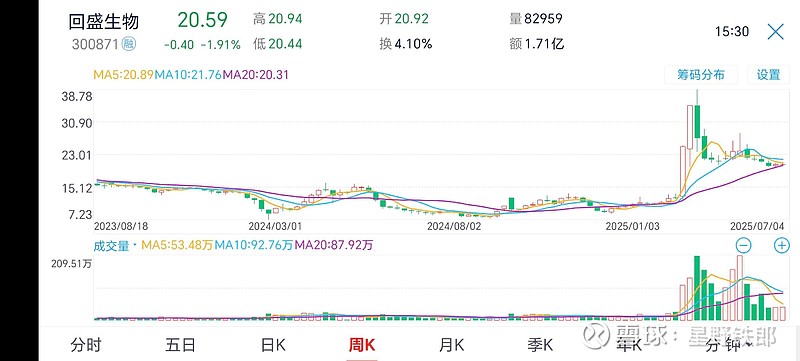Switch to the 日K daily candlestick tab

273,345
